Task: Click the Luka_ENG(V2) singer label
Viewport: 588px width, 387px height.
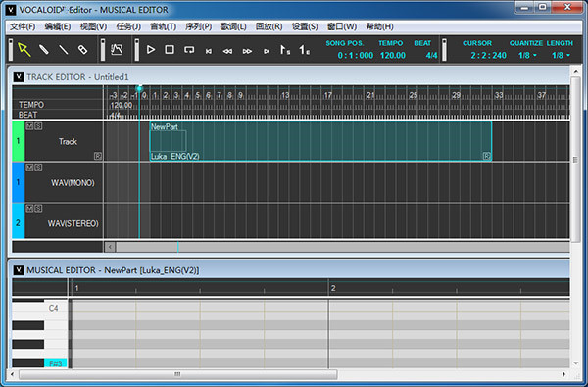Action: (175, 157)
